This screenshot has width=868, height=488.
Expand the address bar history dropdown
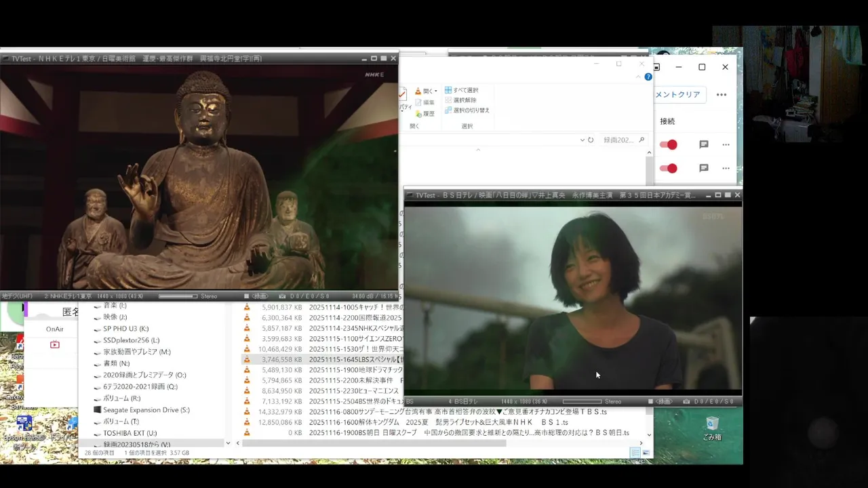click(582, 140)
